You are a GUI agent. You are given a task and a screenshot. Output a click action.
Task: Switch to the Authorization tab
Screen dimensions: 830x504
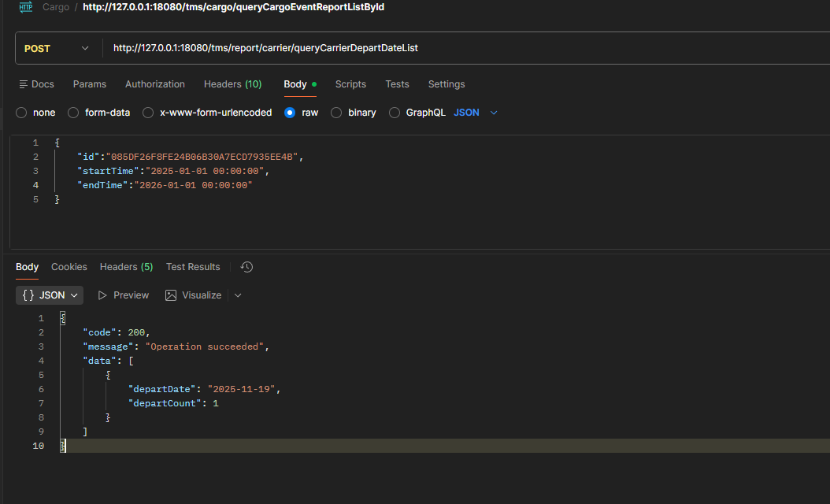pos(155,84)
